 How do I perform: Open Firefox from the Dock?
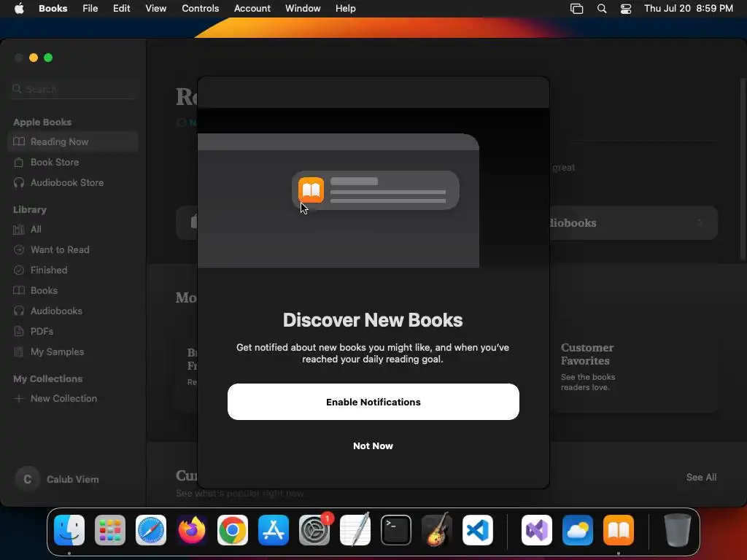coord(192,530)
